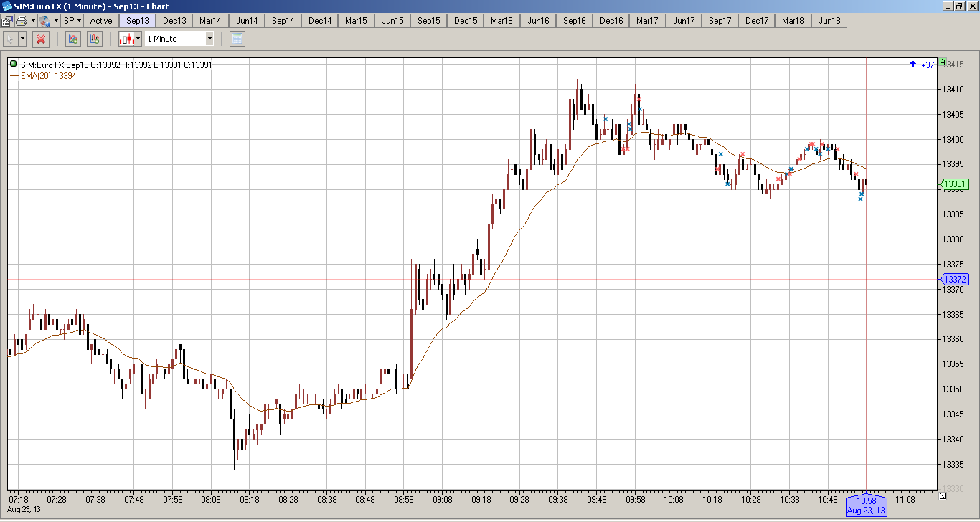Select the Active contract tab
The image size is (980, 522).
[x=101, y=21]
